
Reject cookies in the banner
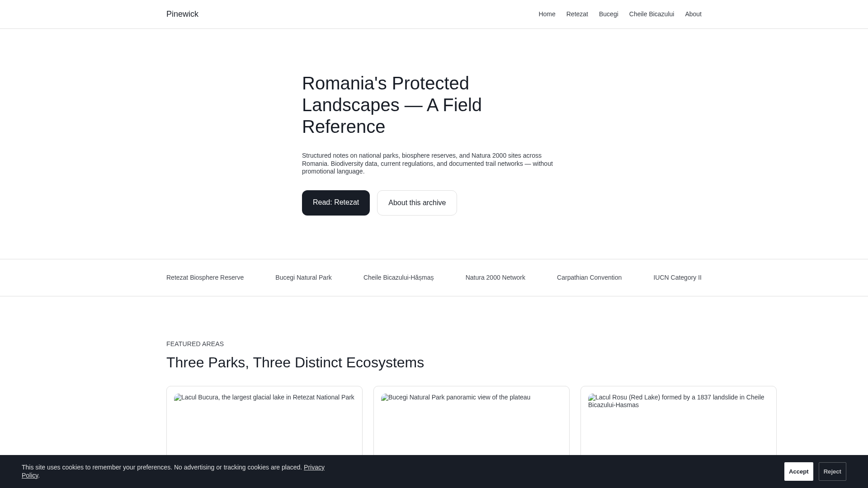point(832,471)
